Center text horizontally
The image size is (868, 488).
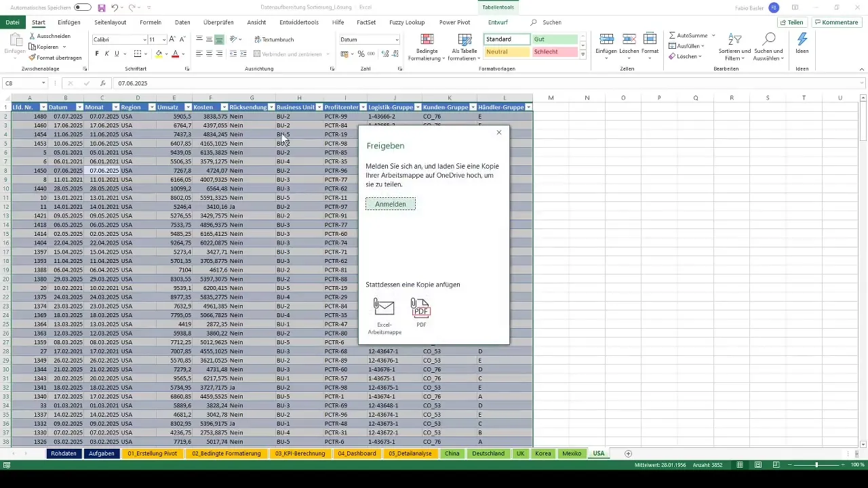tap(209, 54)
